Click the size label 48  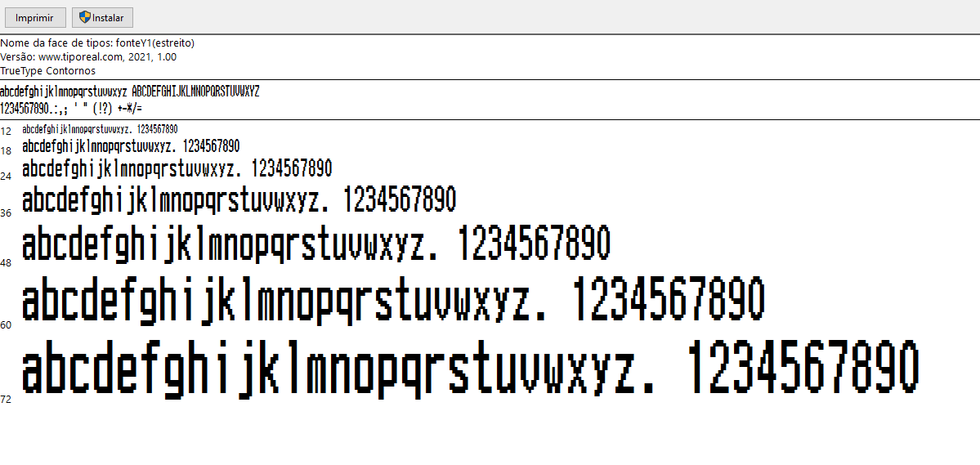[6, 263]
